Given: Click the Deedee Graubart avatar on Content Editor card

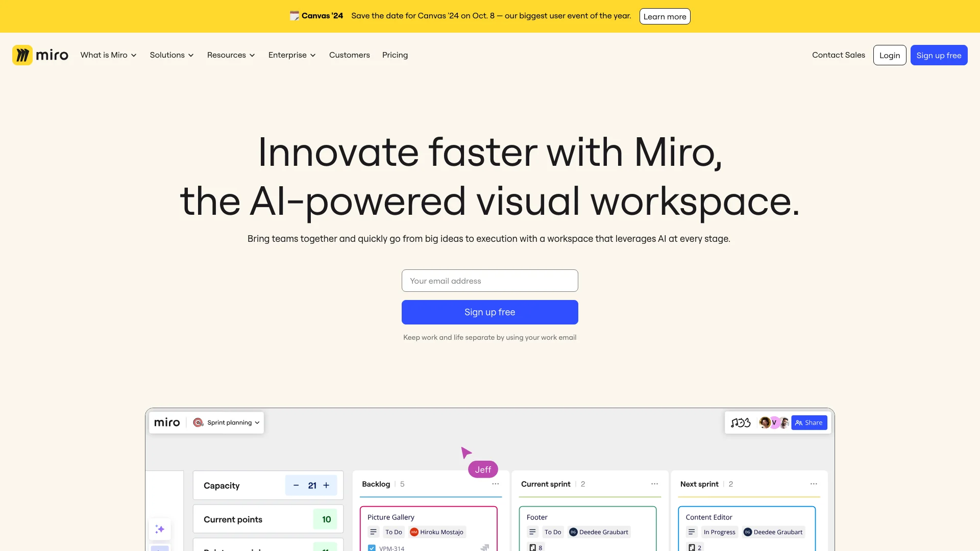Looking at the screenshot, I should 748,532.
